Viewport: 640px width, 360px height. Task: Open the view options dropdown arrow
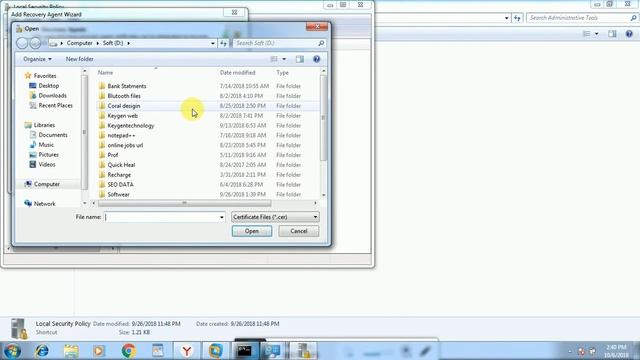coord(284,59)
